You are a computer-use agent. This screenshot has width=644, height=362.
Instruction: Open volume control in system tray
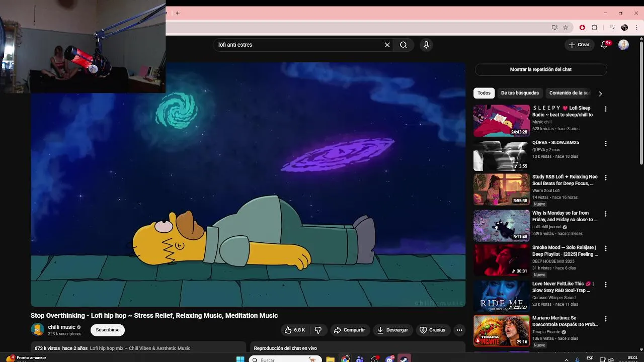pos(611,359)
